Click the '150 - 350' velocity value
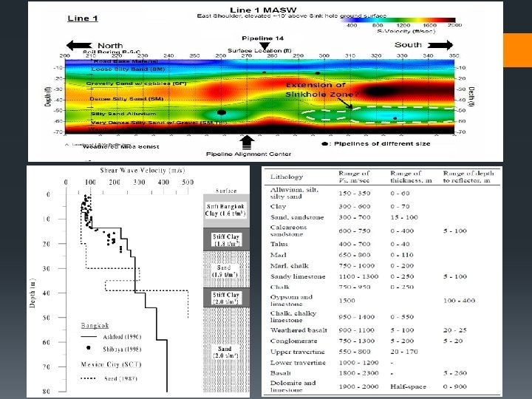 point(355,194)
